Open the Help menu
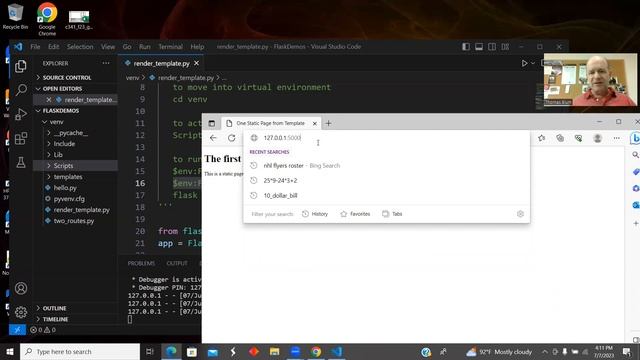Viewport: 640px width, 360px height. (197, 47)
